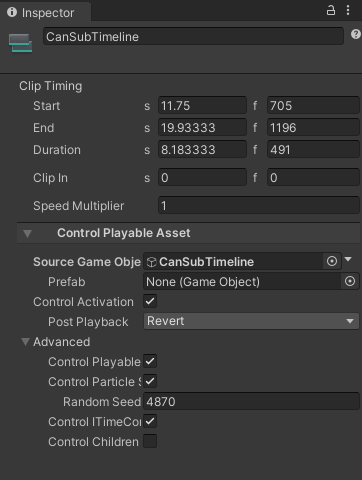Screen dimensions: 362x480
Task: Disable the Control Activation checkbox
Action: coord(150,301)
